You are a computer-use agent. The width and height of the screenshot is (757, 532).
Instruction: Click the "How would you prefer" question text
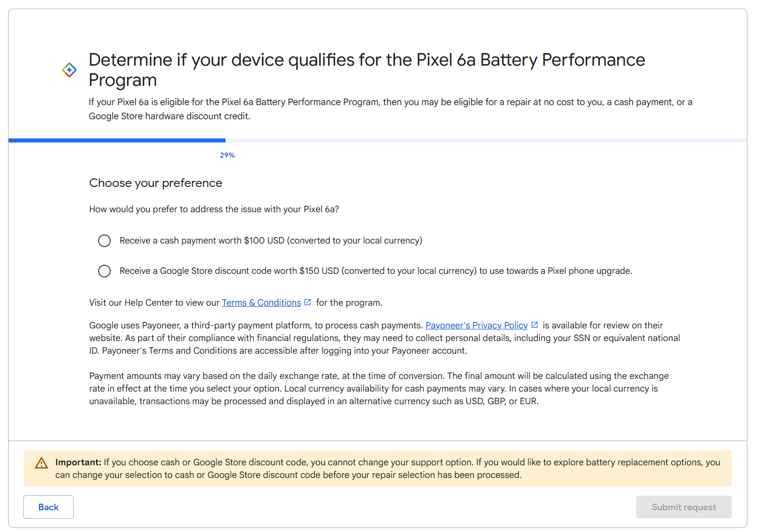(x=214, y=209)
